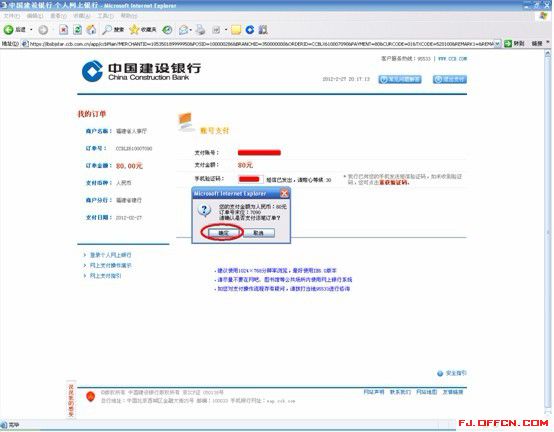The image size is (554, 432).
Task: Open the address bar URL dropdown
Action: point(497,44)
